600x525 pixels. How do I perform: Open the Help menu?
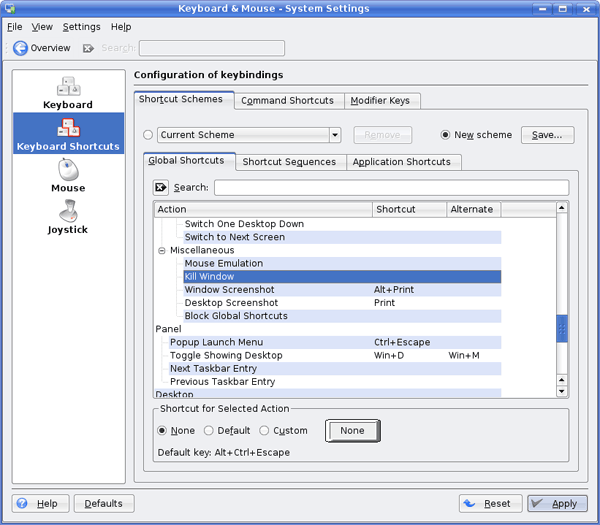[121, 27]
